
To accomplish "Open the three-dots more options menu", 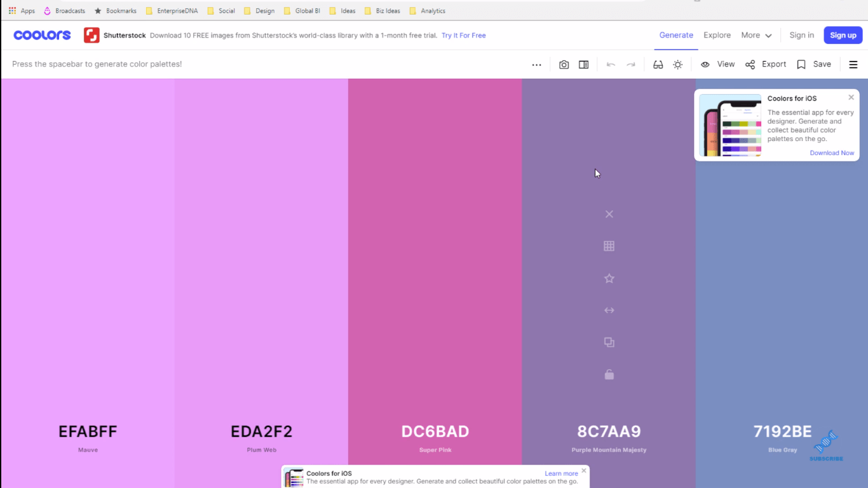I will point(536,65).
